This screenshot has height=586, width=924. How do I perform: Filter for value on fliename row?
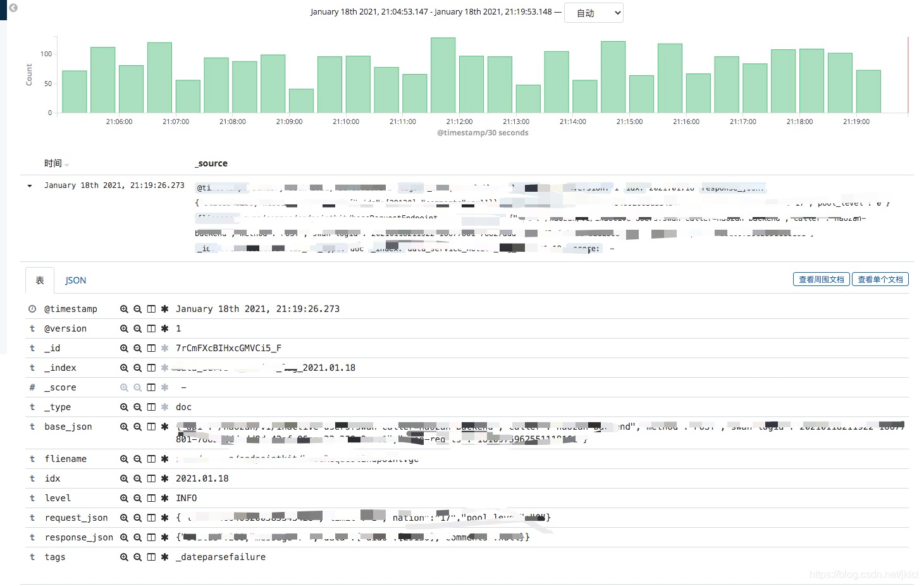coord(124,459)
